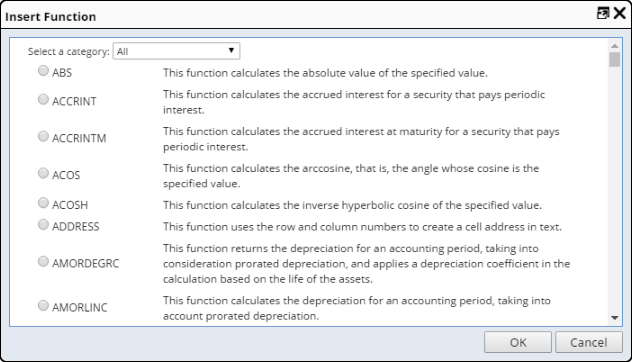This screenshot has height=362, width=632.
Task: Select the ACOS radio button
Action: click(43, 173)
